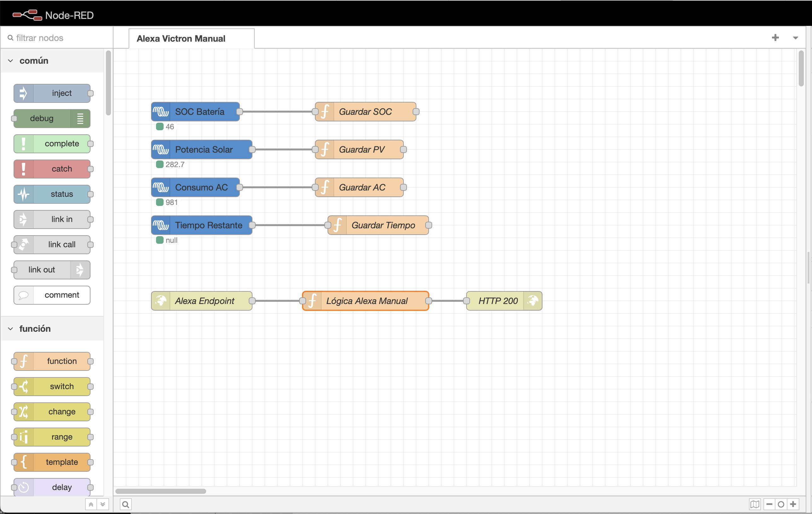Open the flow search magnifier icon
Image resolution: width=812 pixels, height=514 pixels.
click(125, 504)
